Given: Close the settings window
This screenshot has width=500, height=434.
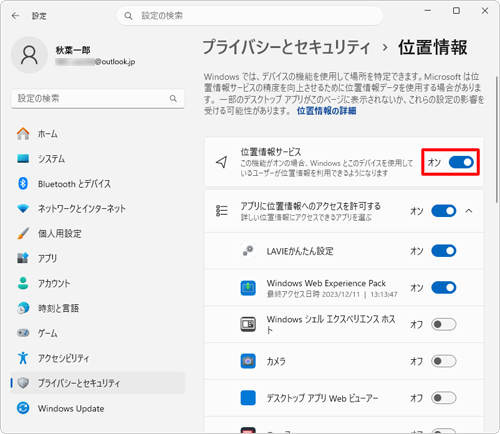Looking at the screenshot, I should click(485, 11).
